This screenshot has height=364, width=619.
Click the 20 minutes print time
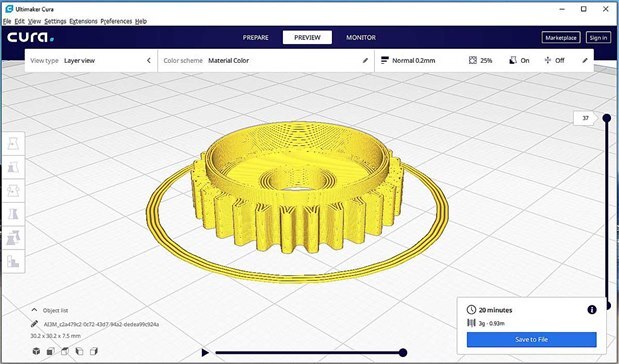495,310
